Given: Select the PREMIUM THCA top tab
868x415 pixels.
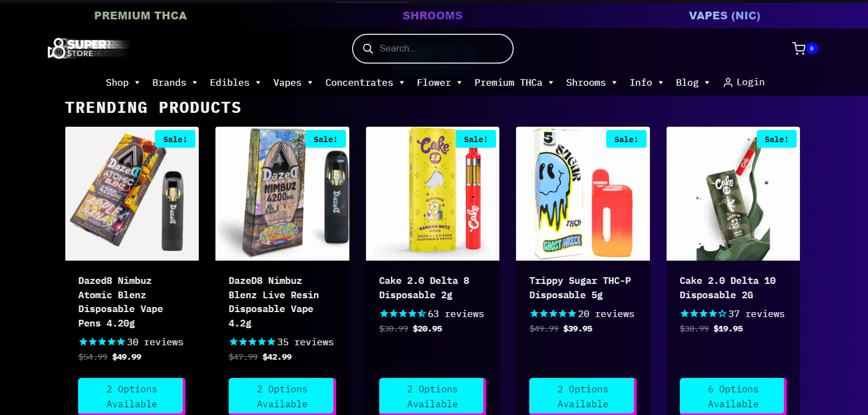Looking at the screenshot, I should point(141,15).
